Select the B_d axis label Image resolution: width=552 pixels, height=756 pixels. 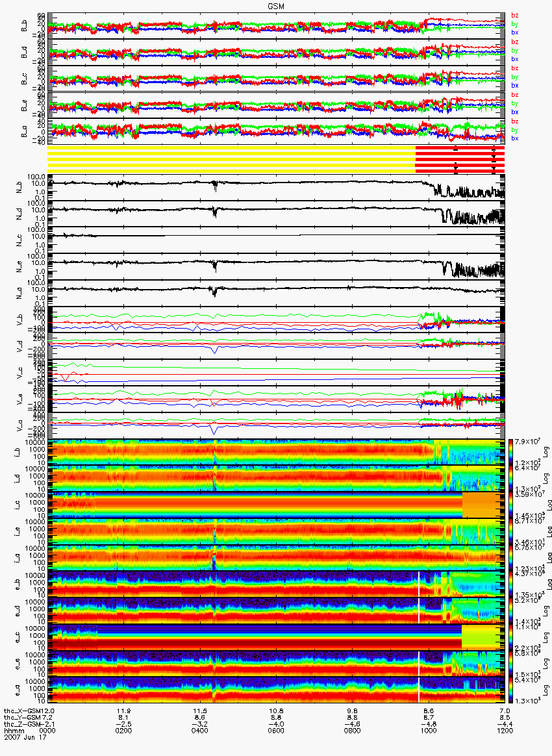click(23, 53)
